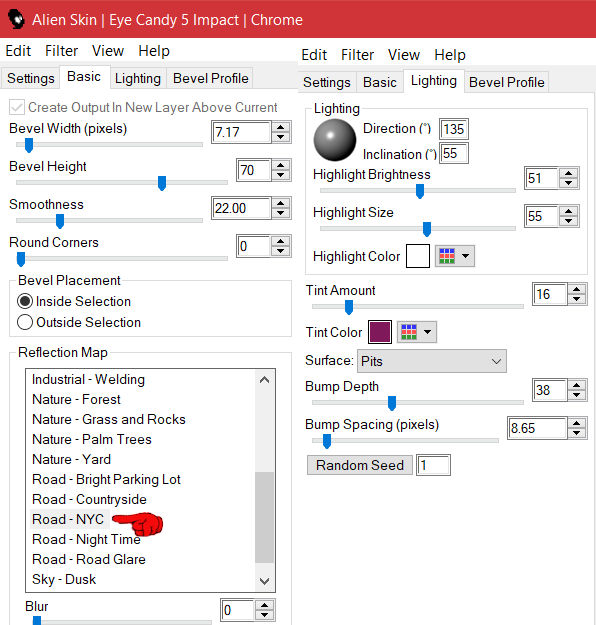Click the lighting direction sphere preview
Image resolution: width=596 pixels, height=625 pixels.
tap(334, 140)
